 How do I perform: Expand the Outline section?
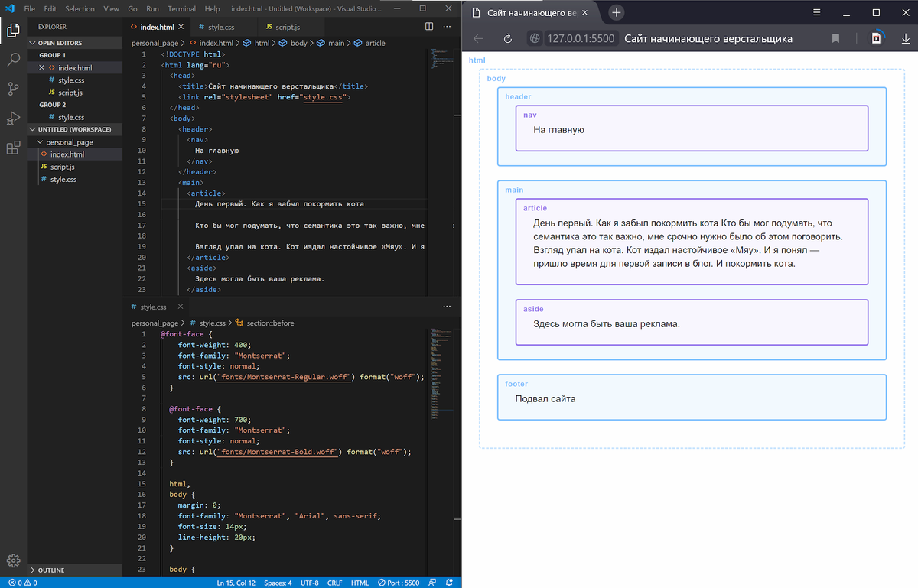click(x=50, y=570)
